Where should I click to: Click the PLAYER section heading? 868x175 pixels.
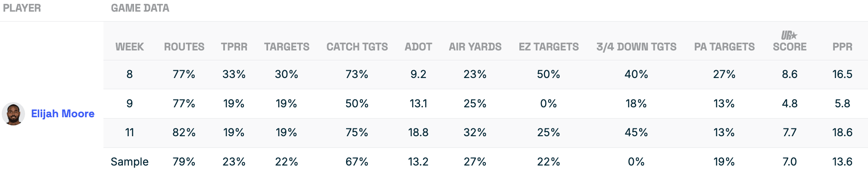coord(22,8)
